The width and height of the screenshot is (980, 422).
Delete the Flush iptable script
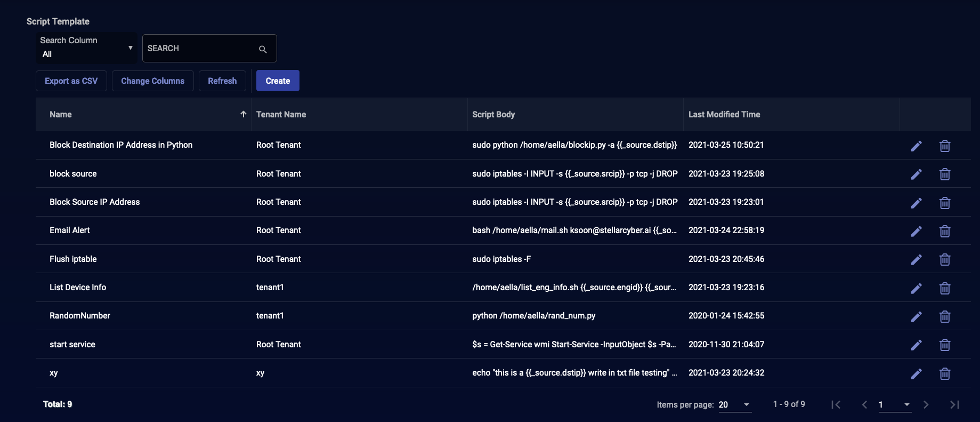click(x=944, y=259)
